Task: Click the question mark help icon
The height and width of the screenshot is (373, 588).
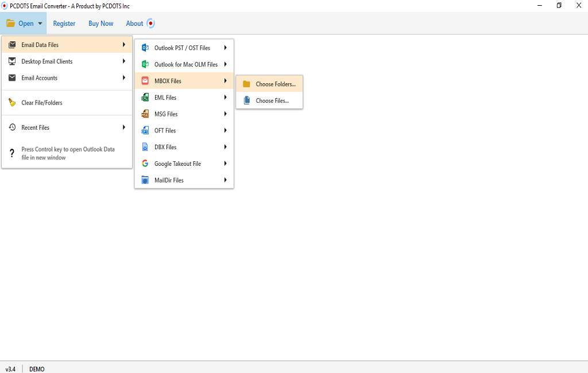Action: click(12, 153)
